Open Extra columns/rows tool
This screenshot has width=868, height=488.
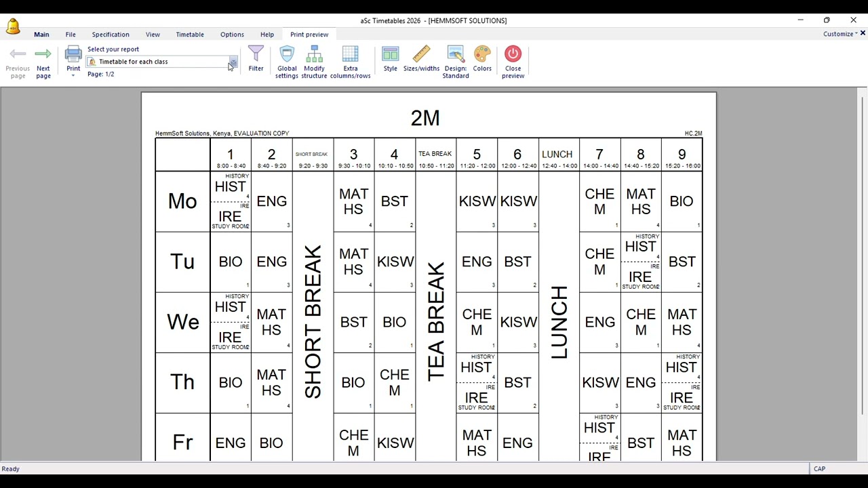(x=350, y=62)
